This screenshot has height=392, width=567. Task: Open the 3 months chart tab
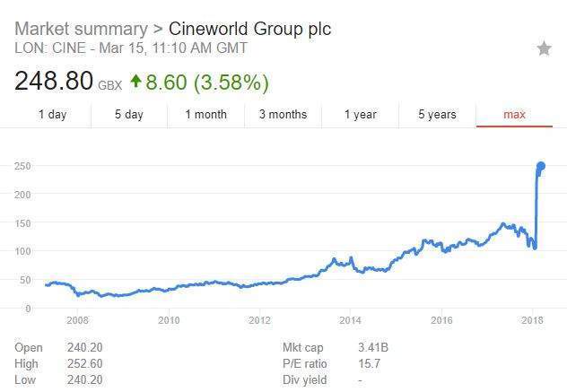tap(283, 115)
